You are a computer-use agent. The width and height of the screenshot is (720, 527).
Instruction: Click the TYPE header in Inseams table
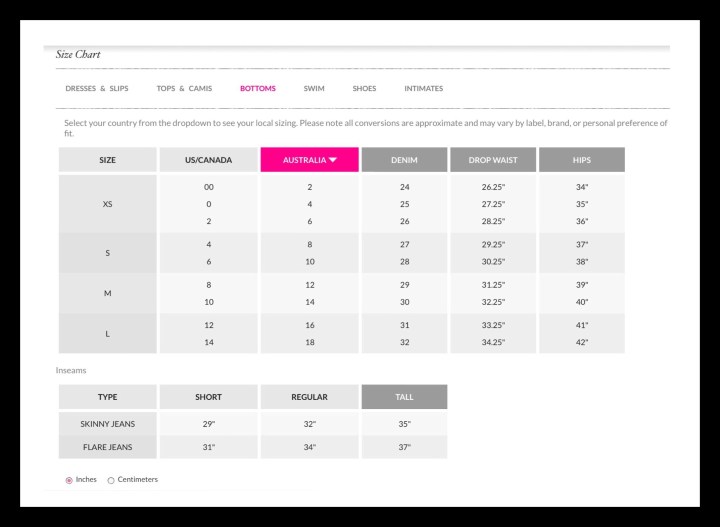[x=107, y=397]
